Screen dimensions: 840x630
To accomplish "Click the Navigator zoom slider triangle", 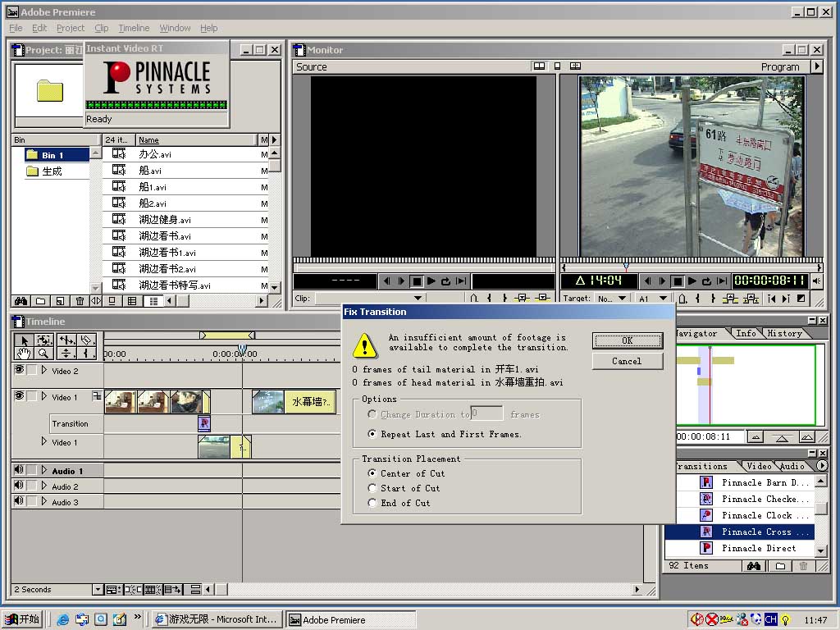I will point(782,438).
